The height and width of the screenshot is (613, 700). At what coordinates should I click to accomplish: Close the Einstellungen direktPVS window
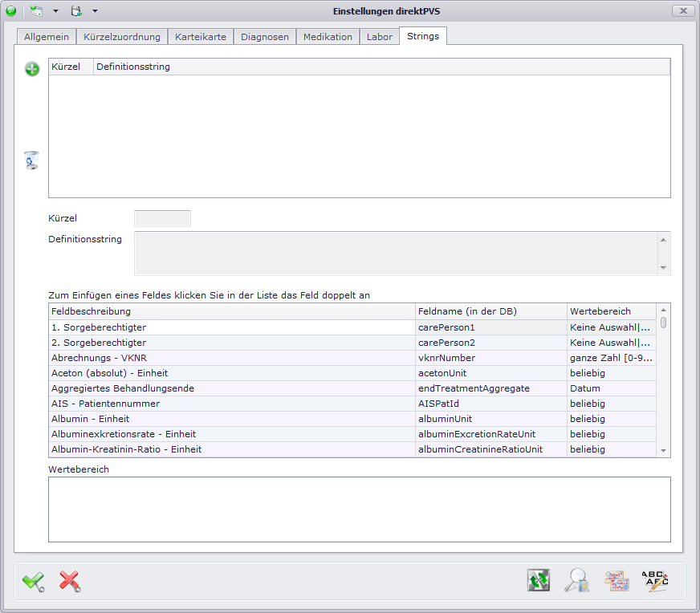[683, 10]
